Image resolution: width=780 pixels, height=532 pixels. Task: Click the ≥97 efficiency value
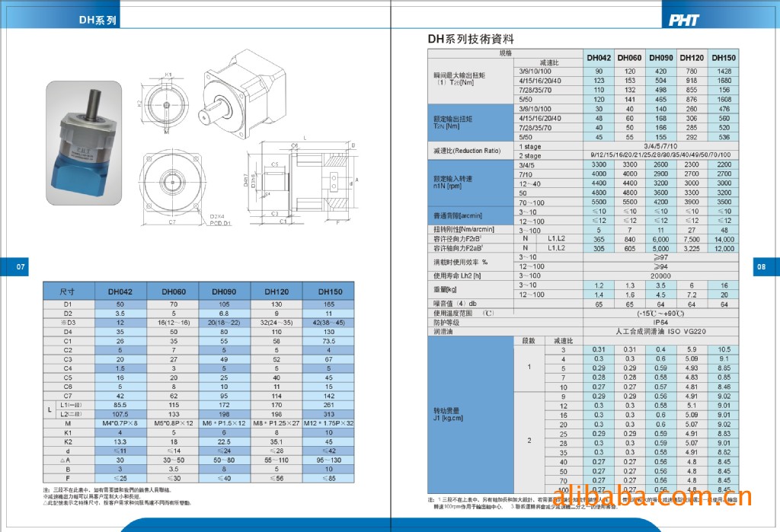660,257
